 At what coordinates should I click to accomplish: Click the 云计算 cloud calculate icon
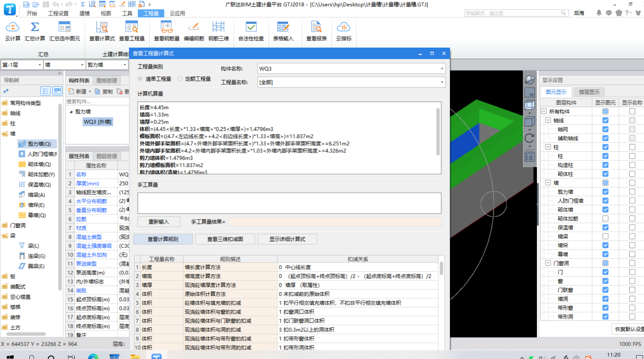coord(13,31)
